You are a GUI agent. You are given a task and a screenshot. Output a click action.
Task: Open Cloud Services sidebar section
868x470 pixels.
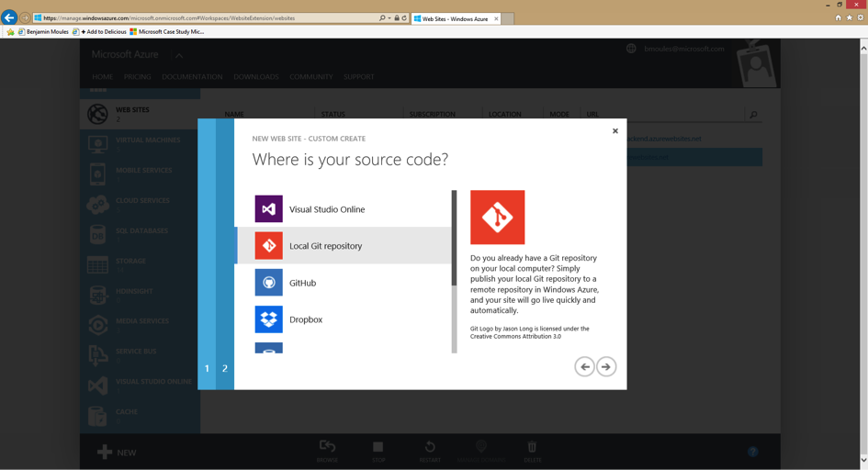[140, 205]
